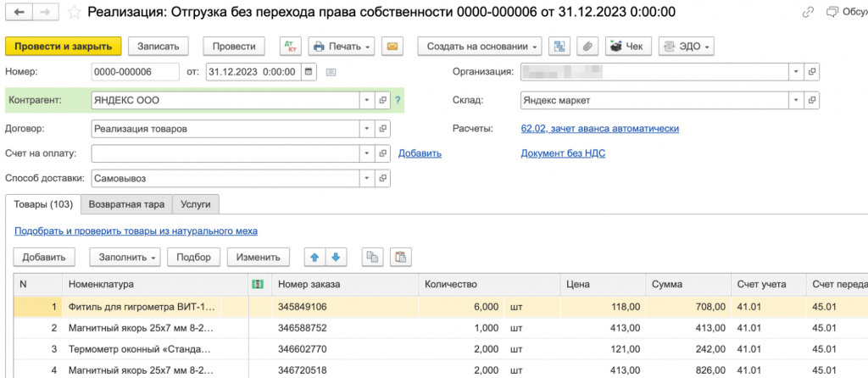Open Подобрать и проверить товары link

point(136,231)
